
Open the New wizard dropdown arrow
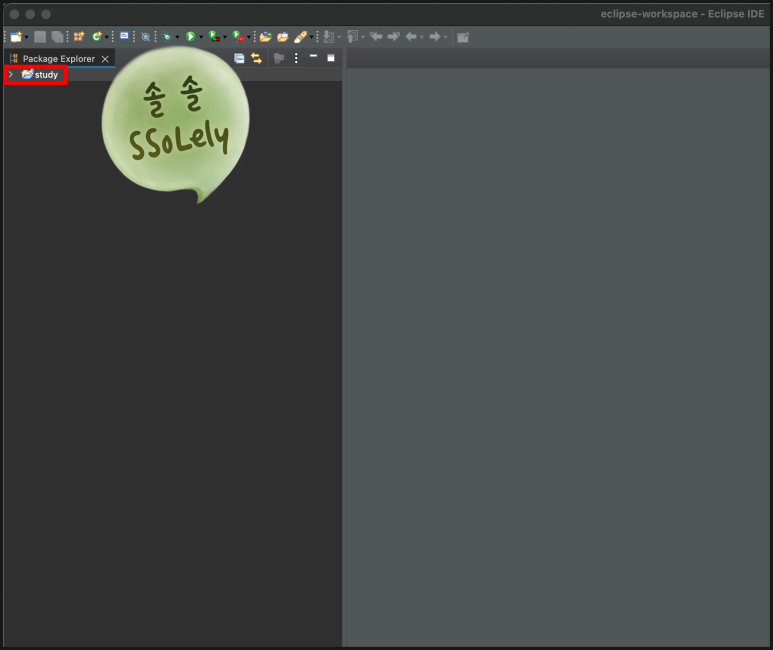pos(27,37)
